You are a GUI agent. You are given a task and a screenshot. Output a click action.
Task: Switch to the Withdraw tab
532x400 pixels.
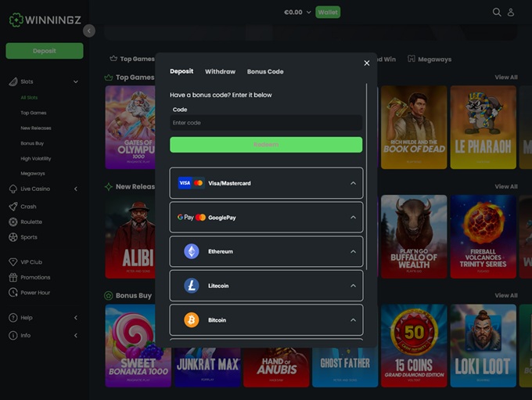(x=220, y=71)
